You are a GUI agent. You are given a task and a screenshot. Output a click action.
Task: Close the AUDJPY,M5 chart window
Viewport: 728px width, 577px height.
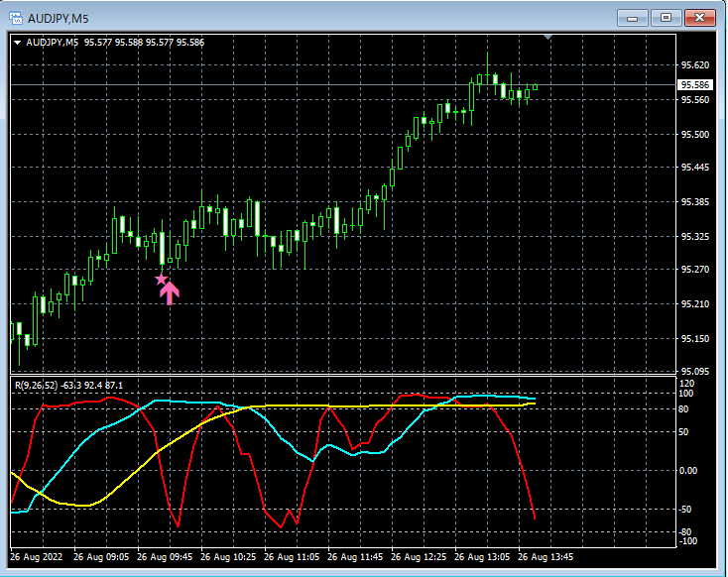(x=699, y=18)
